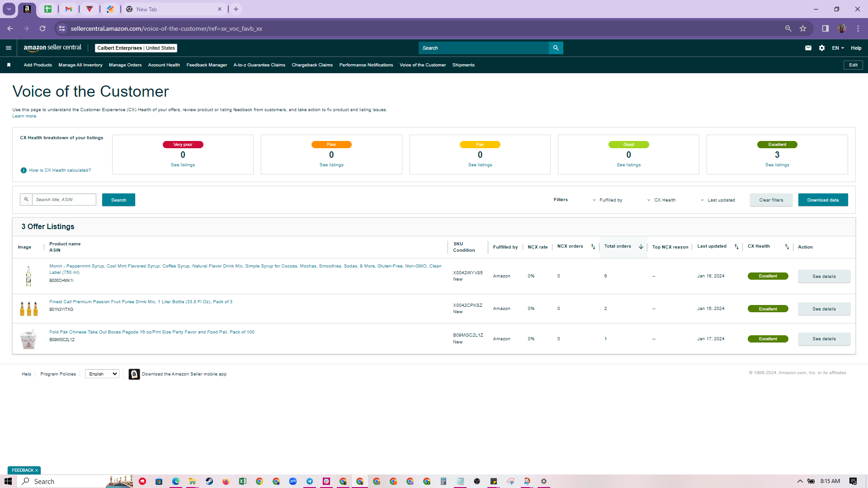The image size is (868, 488).
Task: Open the messages envelope icon
Action: 808,48
